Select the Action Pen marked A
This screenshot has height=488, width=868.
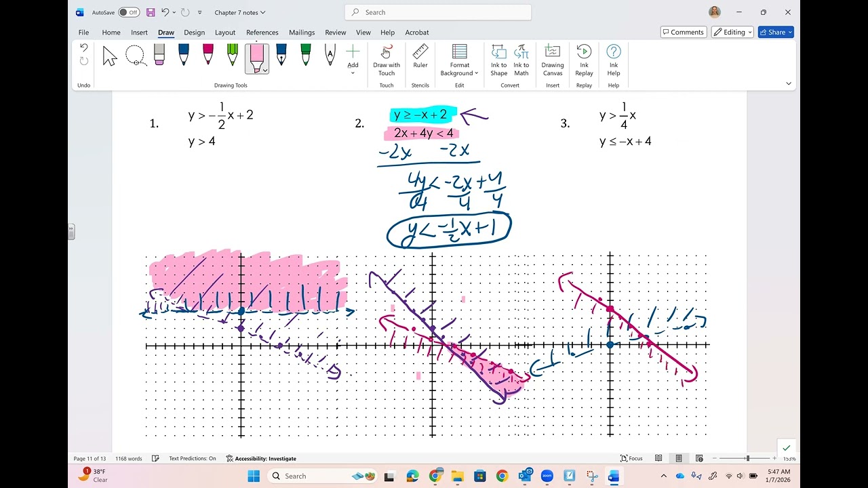(x=330, y=56)
